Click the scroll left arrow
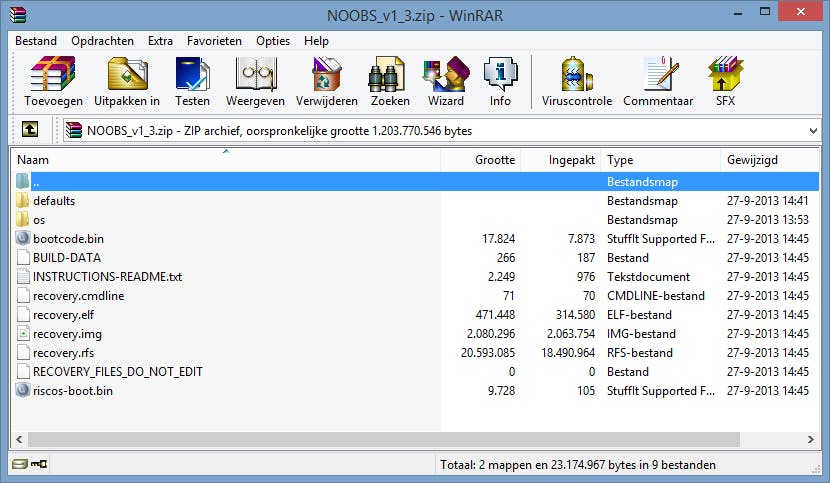The height and width of the screenshot is (483, 830). pos(20,439)
